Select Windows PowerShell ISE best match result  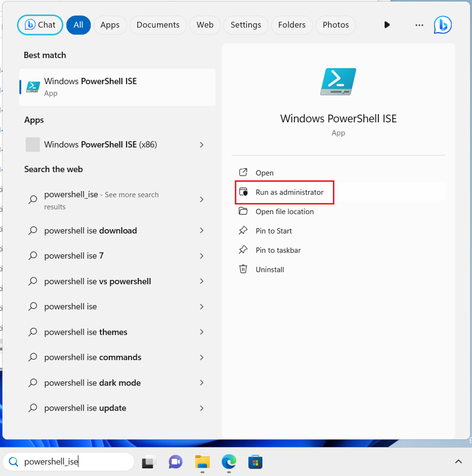click(x=117, y=87)
